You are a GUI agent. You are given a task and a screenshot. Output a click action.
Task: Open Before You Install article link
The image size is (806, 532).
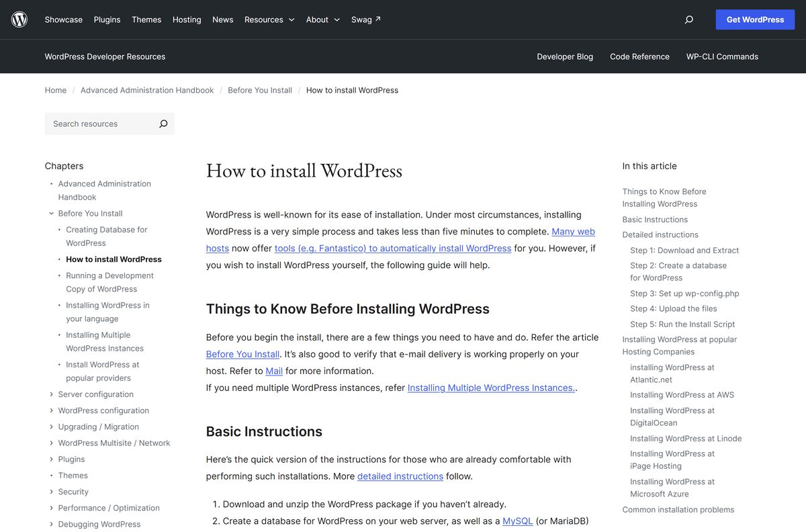(x=242, y=354)
